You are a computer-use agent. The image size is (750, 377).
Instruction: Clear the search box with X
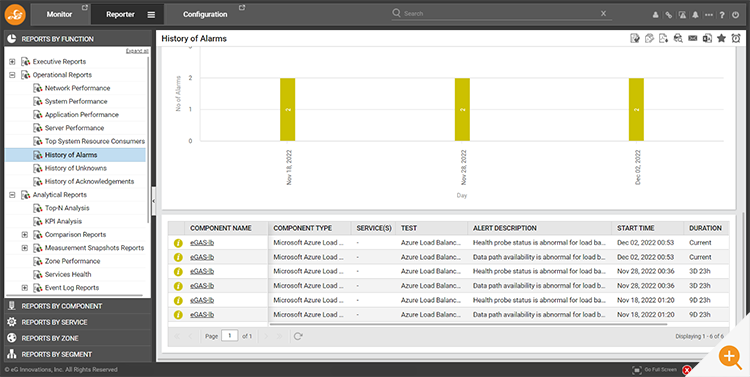point(604,13)
